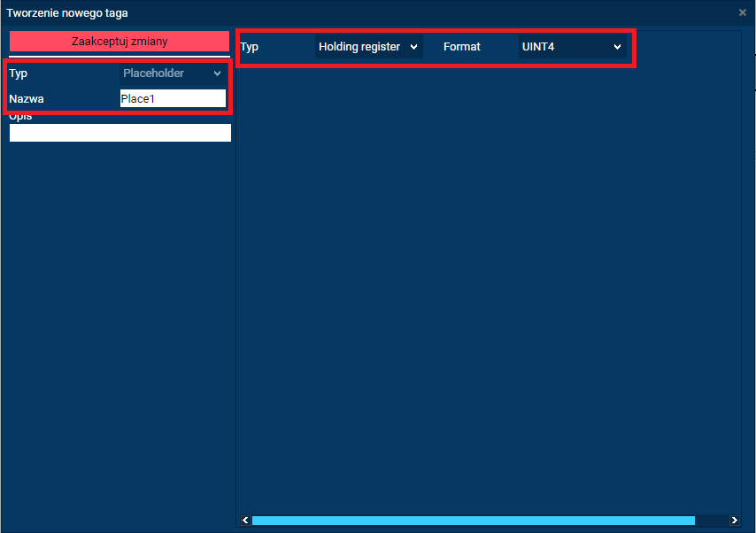Click the chevron arrow beside Placeholder
Screen dimensions: 756x533
[x=218, y=73]
